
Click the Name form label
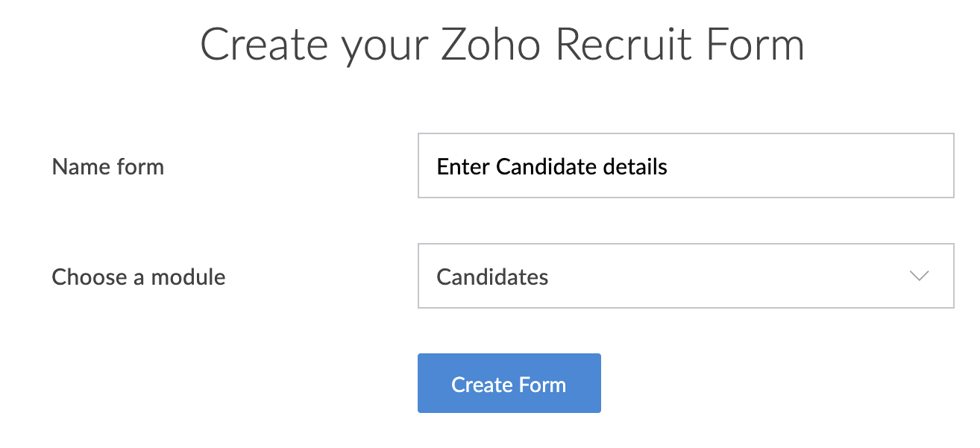107,166
